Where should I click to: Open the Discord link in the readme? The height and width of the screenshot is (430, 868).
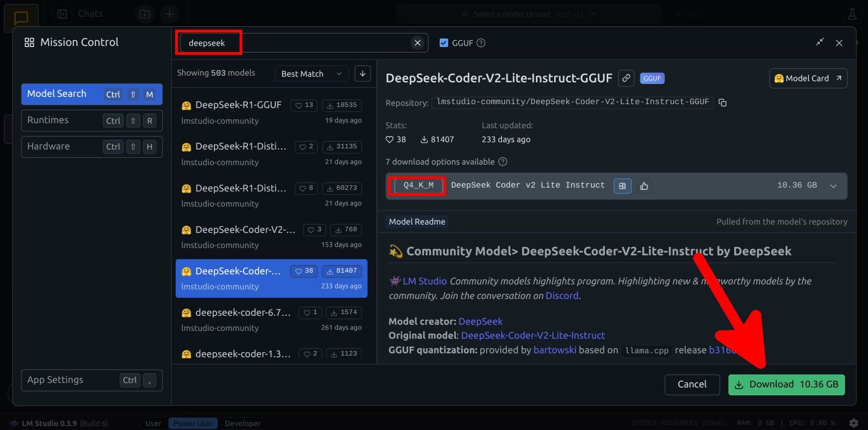click(x=562, y=296)
